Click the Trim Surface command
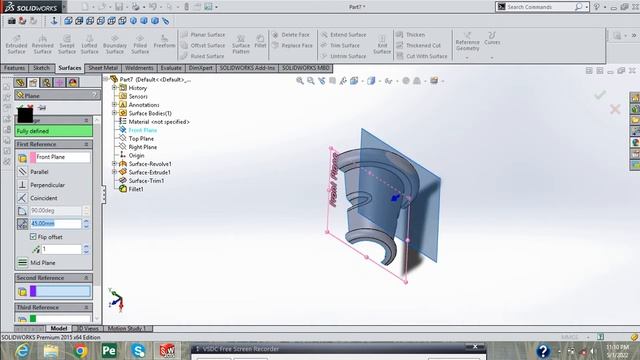 tap(340, 45)
